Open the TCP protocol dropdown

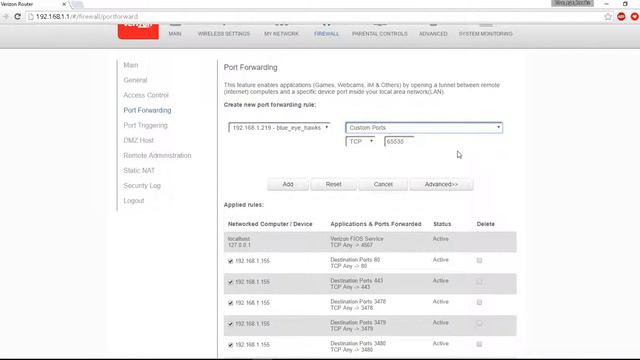pyautogui.click(x=360, y=141)
